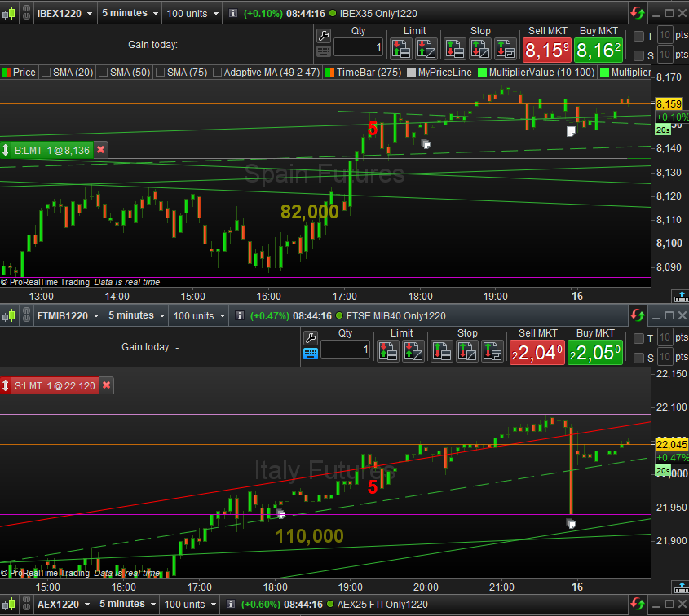Toggle Price indicator visibility
Screen dimensions: 689x616
coord(7,73)
